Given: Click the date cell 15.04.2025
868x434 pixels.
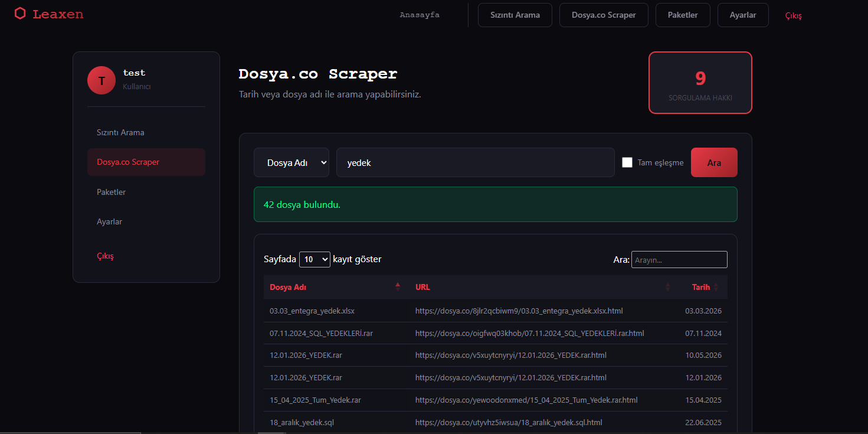Looking at the screenshot, I should tap(703, 400).
